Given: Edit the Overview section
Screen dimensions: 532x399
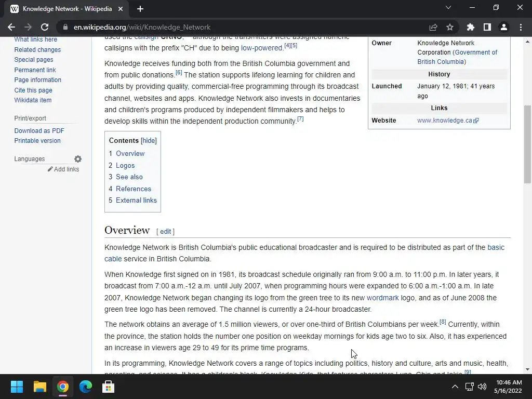Looking at the screenshot, I should pos(166,231).
